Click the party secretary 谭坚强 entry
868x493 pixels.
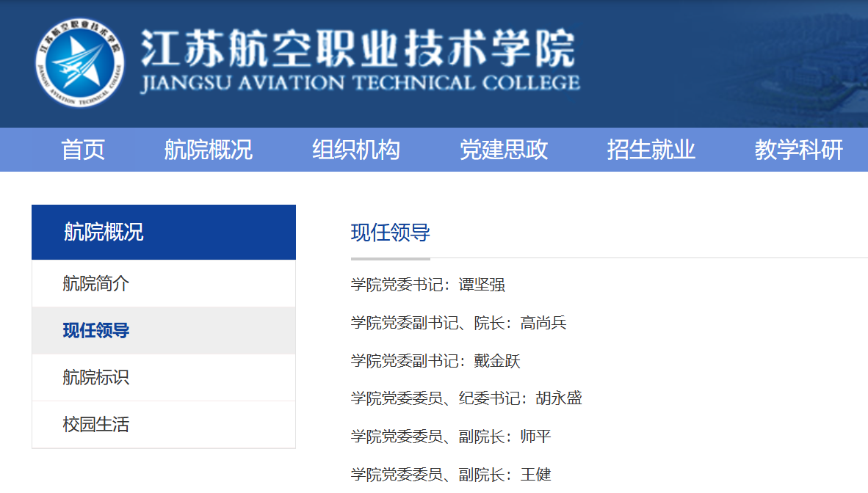click(x=427, y=285)
